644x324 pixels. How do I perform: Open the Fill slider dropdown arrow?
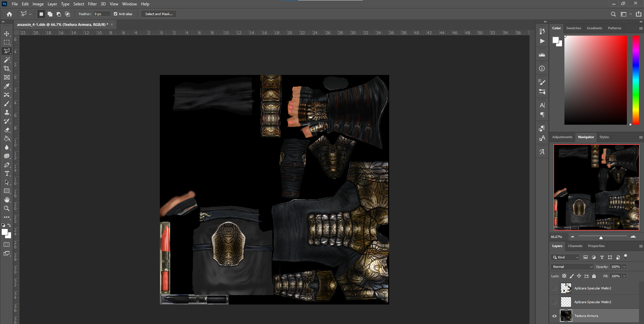pyautogui.click(x=624, y=276)
